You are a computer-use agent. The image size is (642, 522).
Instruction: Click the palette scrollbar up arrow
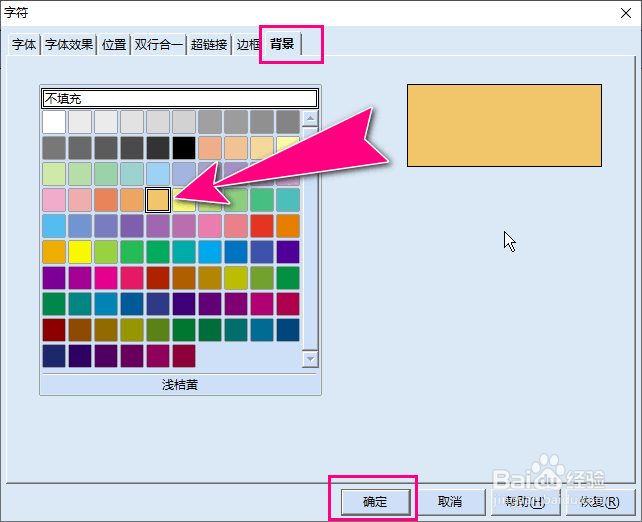[310, 119]
